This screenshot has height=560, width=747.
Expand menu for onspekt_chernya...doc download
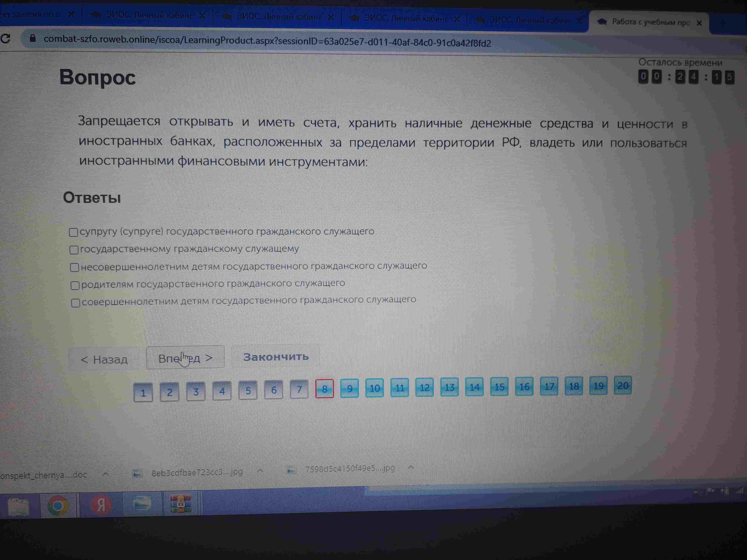pos(106,474)
